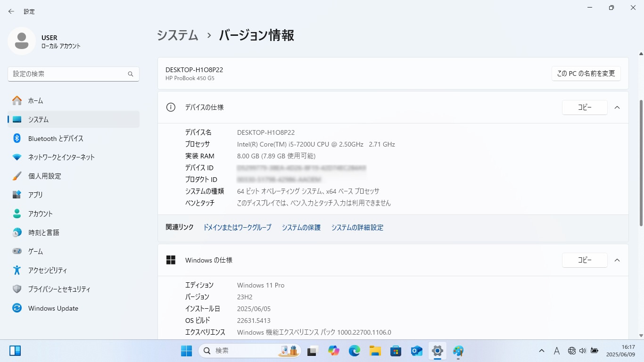
Task: Click the processor value Intel Core i5-7200U
Action: pos(316,144)
